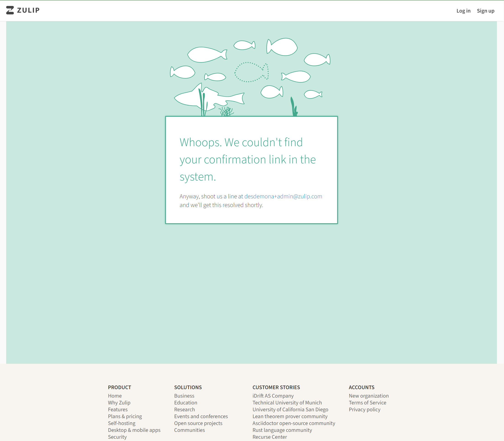504x441 pixels.
Task: View the Features page
Action: coord(118,409)
